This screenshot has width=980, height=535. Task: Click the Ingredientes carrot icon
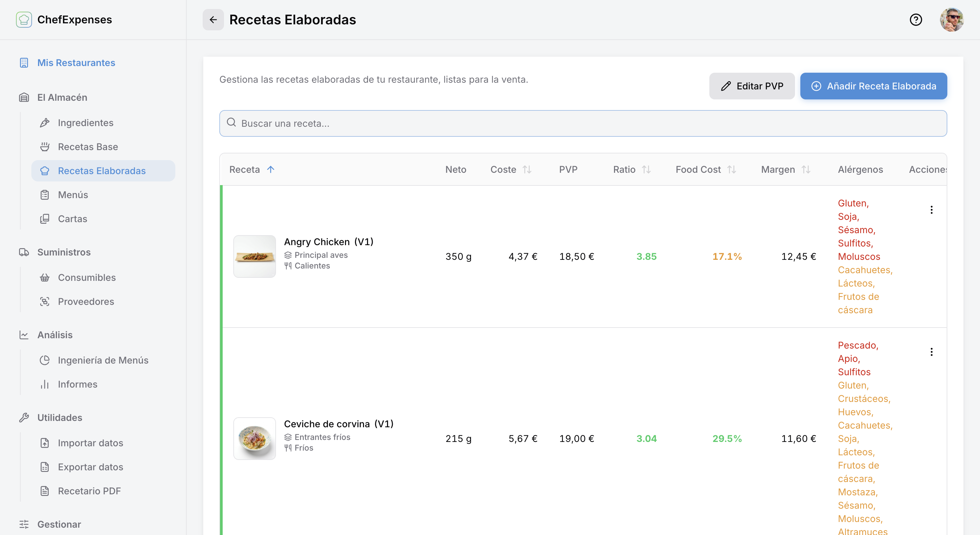click(45, 123)
